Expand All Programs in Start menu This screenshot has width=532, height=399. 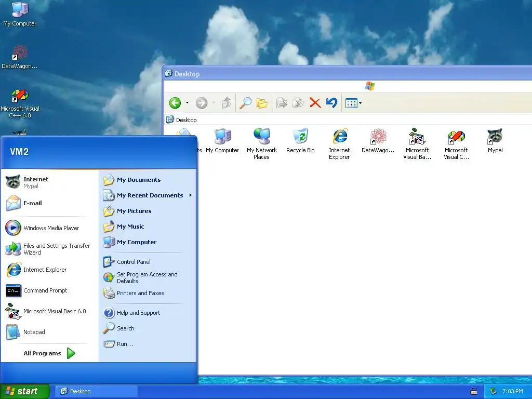coord(49,353)
